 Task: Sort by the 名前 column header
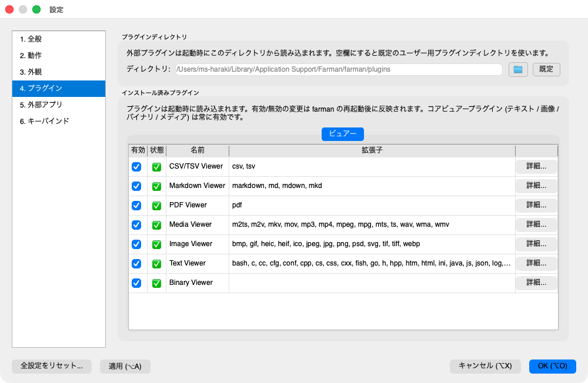point(198,150)
